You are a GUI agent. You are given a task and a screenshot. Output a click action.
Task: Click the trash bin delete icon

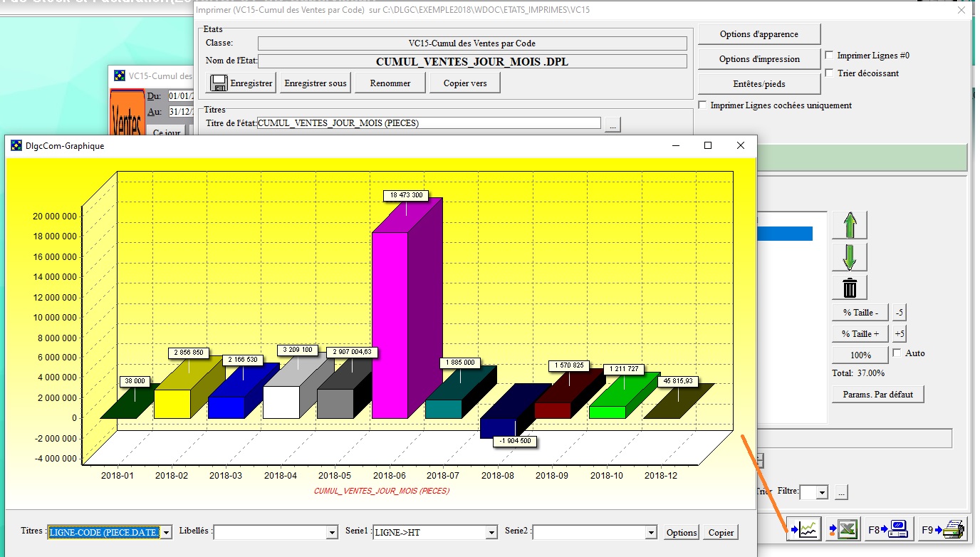[x=849, y=288]
